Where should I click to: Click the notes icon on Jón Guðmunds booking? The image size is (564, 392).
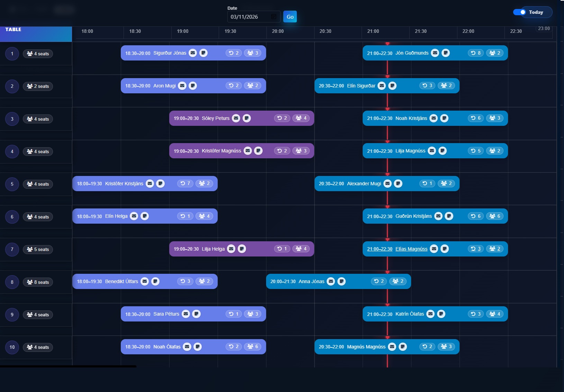446,53
